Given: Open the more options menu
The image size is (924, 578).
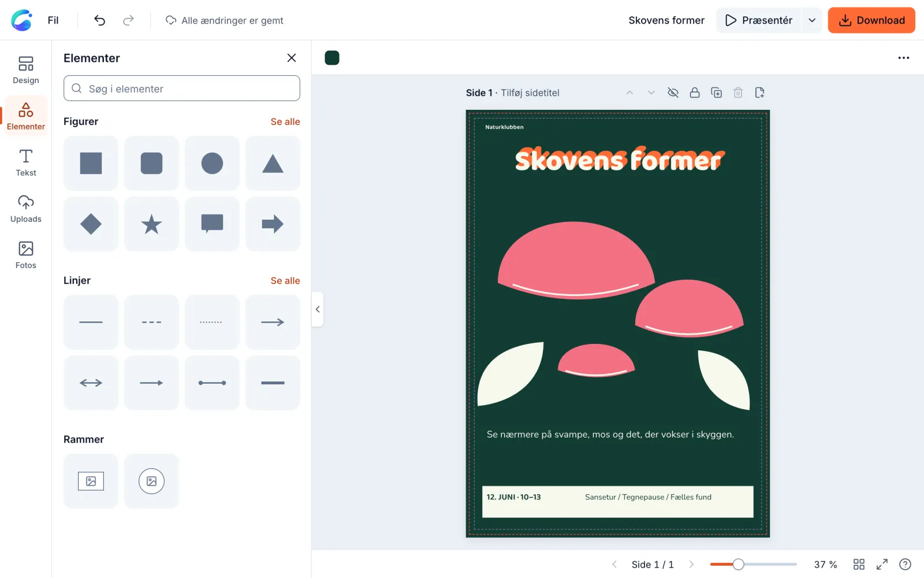Looking at the screenshot, I should click(904, 58).
